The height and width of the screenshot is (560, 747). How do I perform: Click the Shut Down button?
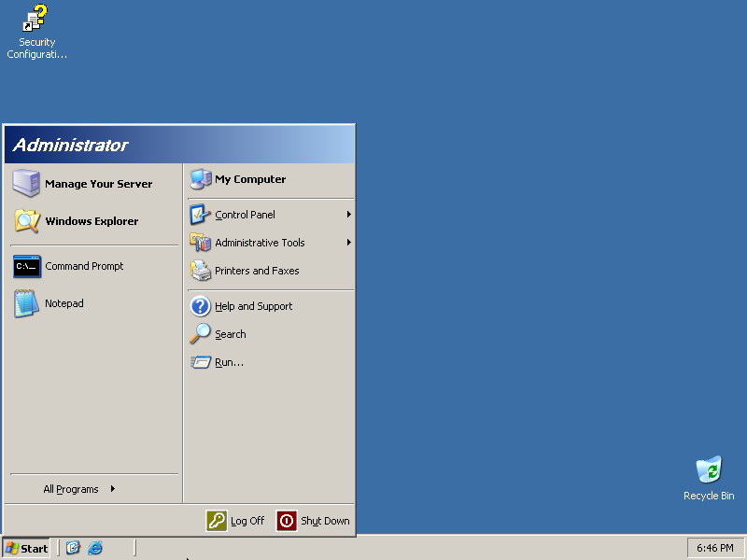(x=314, y=521)
